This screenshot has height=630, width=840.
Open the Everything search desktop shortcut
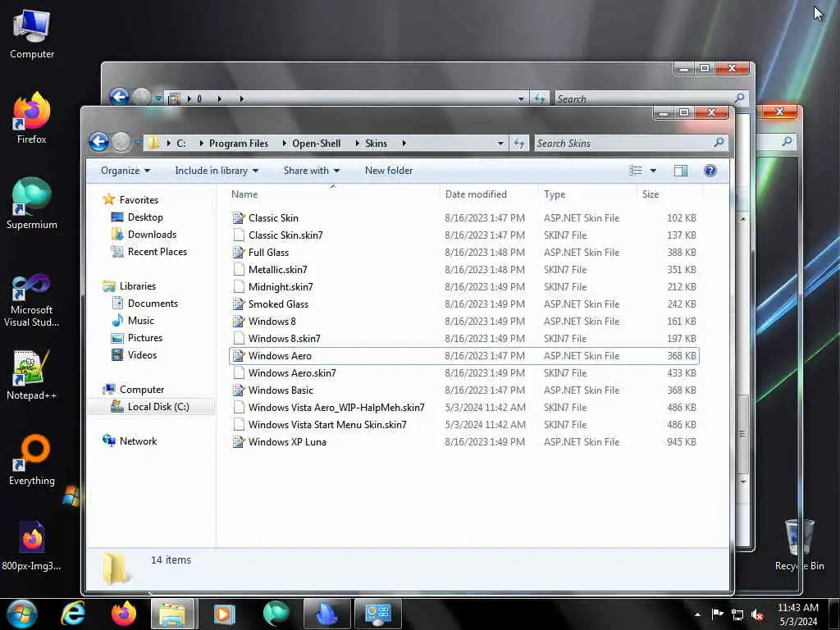click(32, 459)
